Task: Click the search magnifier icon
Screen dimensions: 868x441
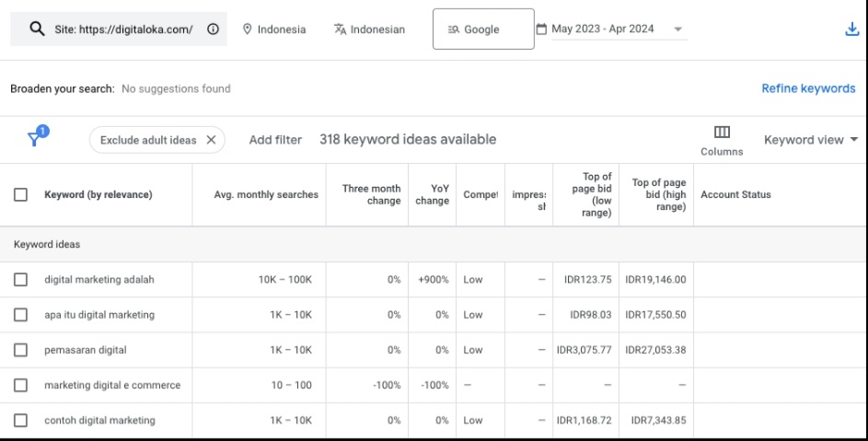Action: coord(37,29)
